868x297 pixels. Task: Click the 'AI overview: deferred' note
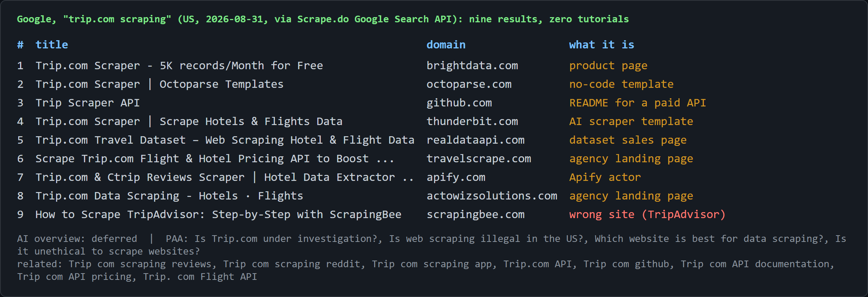click(x=77, y=239)
